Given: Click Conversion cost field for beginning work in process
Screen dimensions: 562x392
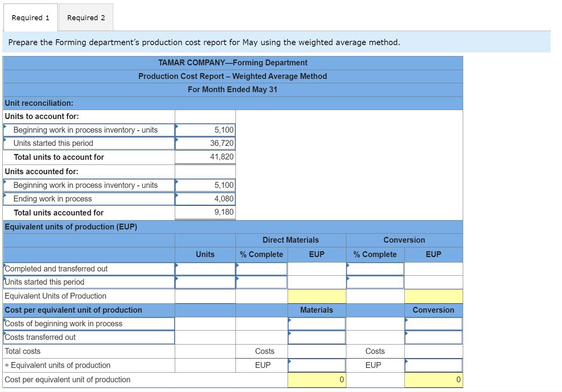Looking at the screenshot, I should coord(434,324).
